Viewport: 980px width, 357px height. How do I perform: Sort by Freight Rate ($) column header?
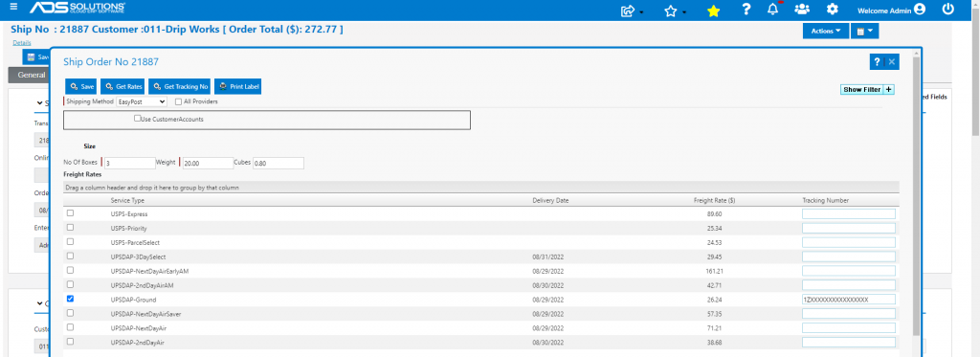[714, 200]
